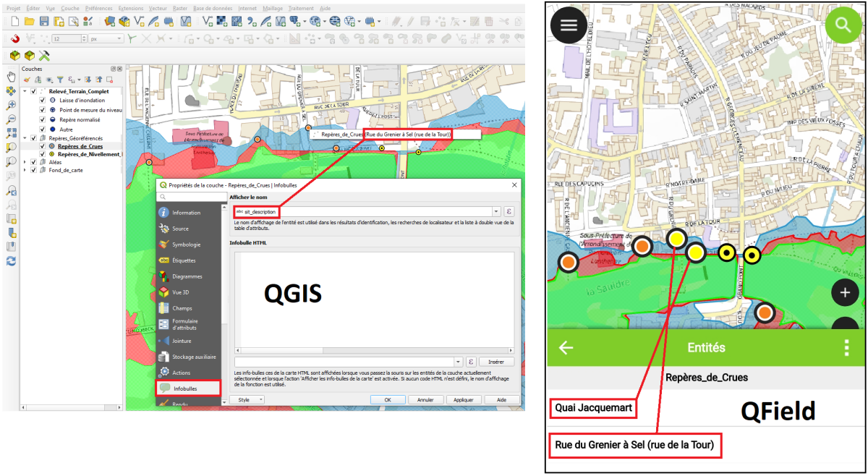
Task: Select the Zoom In magnifier tool
Action: pos(12,105)
